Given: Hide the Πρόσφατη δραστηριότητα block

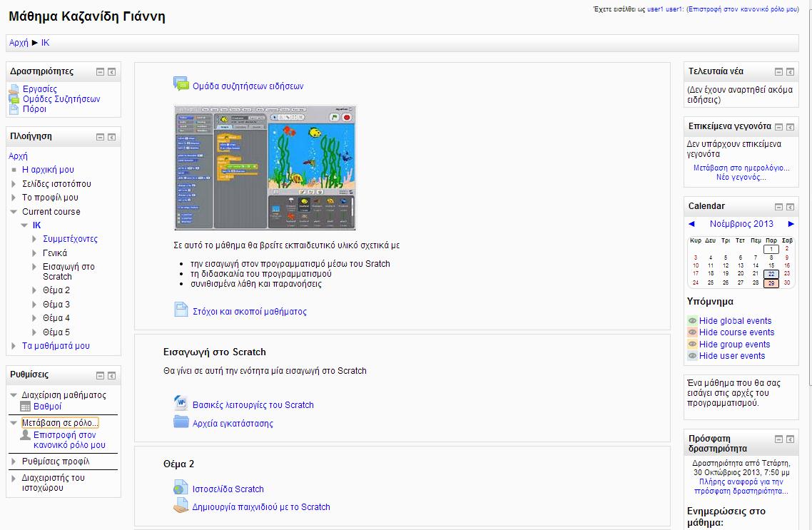Looking at the screenshot, I should pyautogui.click(x=779, y=439).
